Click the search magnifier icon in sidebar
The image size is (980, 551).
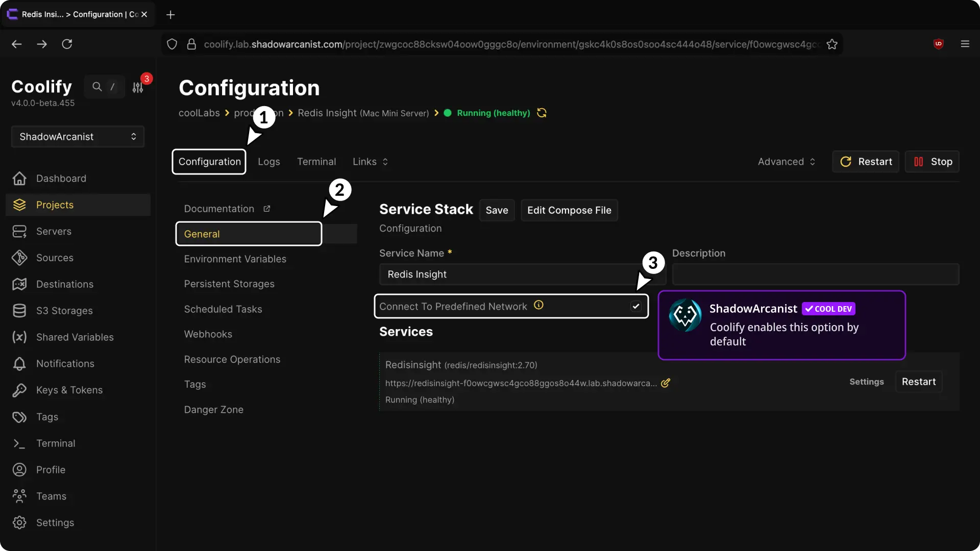coord(97,87)
